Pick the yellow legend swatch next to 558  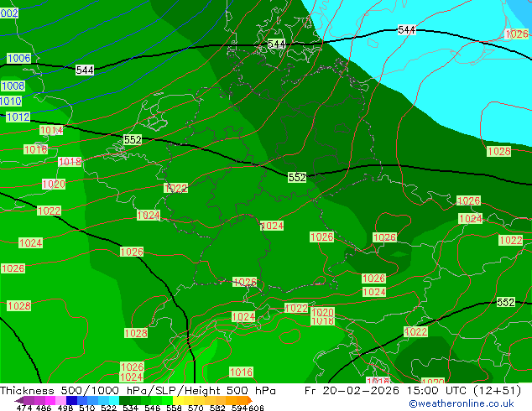pyautogui.click(x=178, y=400)
